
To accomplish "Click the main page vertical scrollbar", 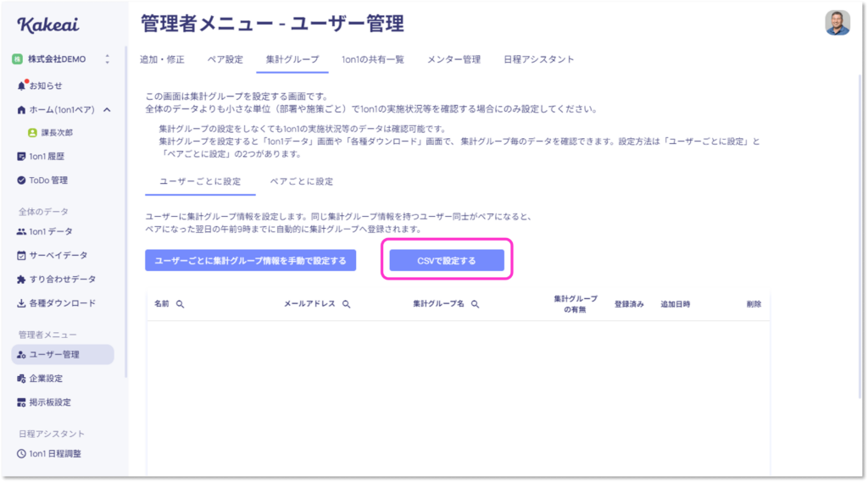I will 860,235.
